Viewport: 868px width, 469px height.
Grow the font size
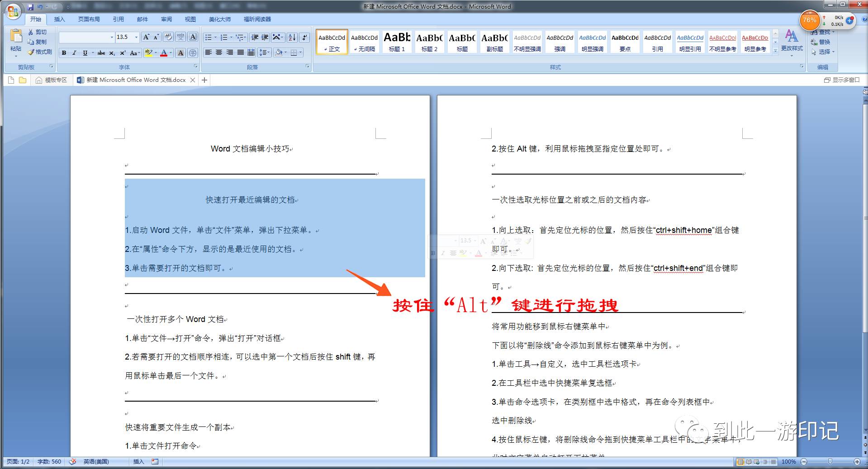coord(146,37)
